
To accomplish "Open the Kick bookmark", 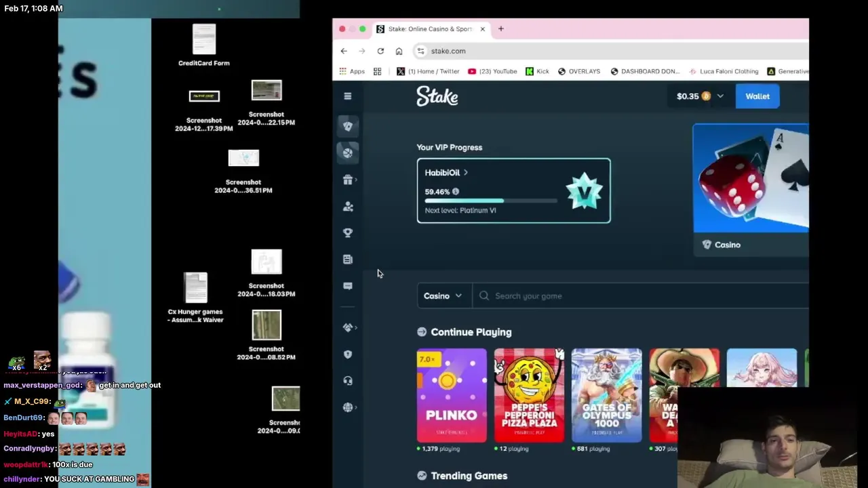I will pyautogui.click(x=537, y=71).
